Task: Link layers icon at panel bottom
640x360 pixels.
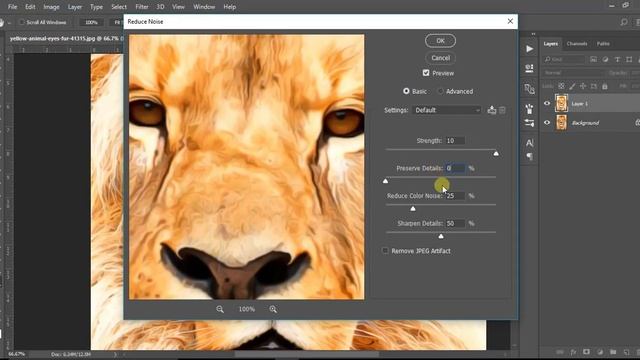Action: [560, 352]
